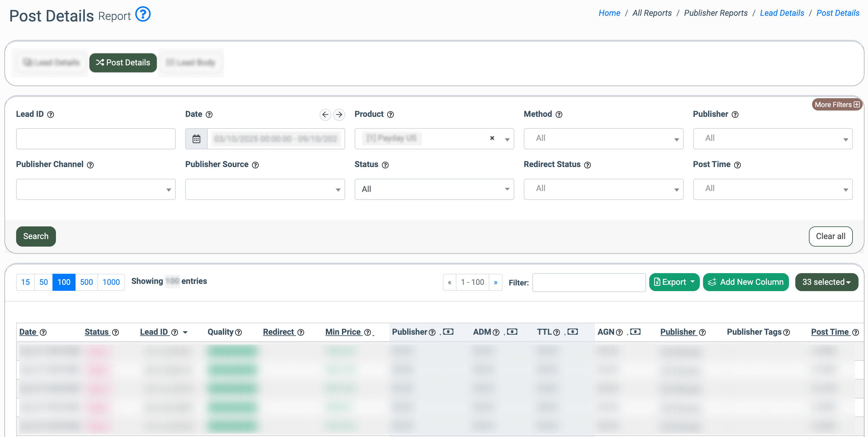Clear the selected Product with the x icon

[x=492, y=138]
